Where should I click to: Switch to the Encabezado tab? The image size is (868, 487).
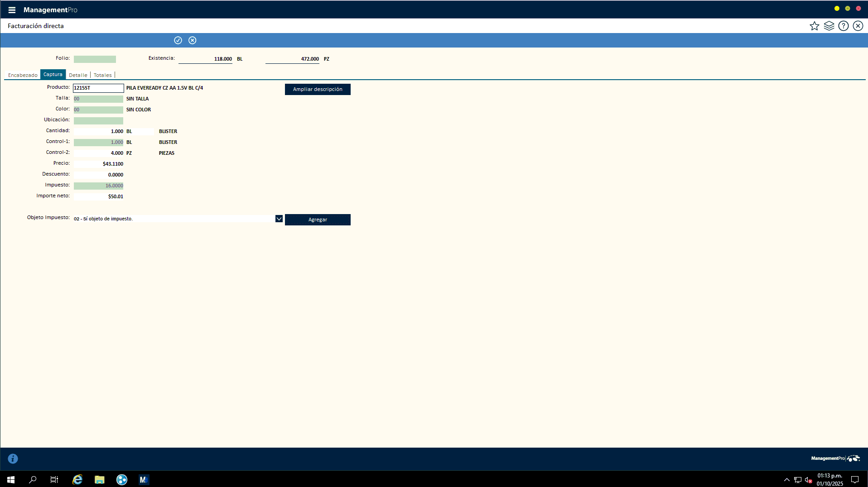23,75
